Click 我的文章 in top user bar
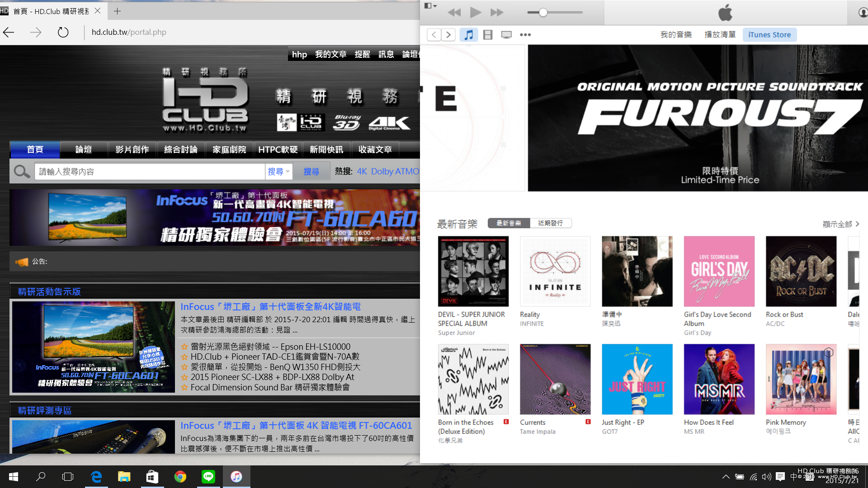This screenshot has width=868, height=488. click(x=330, y=55)
